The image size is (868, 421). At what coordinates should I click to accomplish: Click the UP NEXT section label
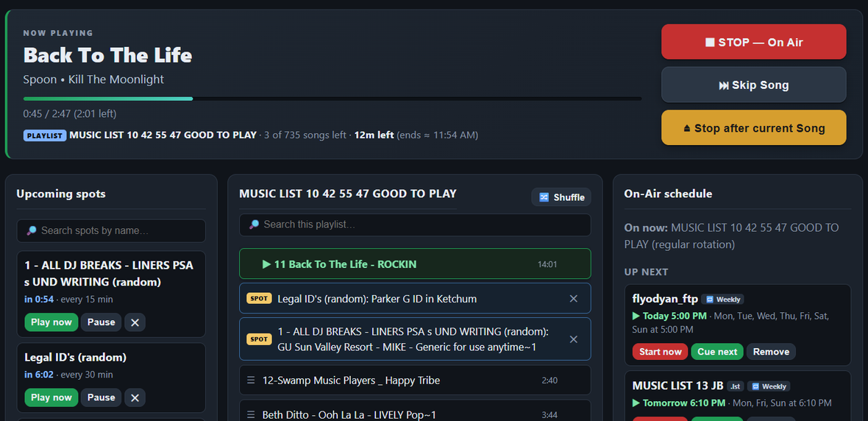click(x=646, y=272)
